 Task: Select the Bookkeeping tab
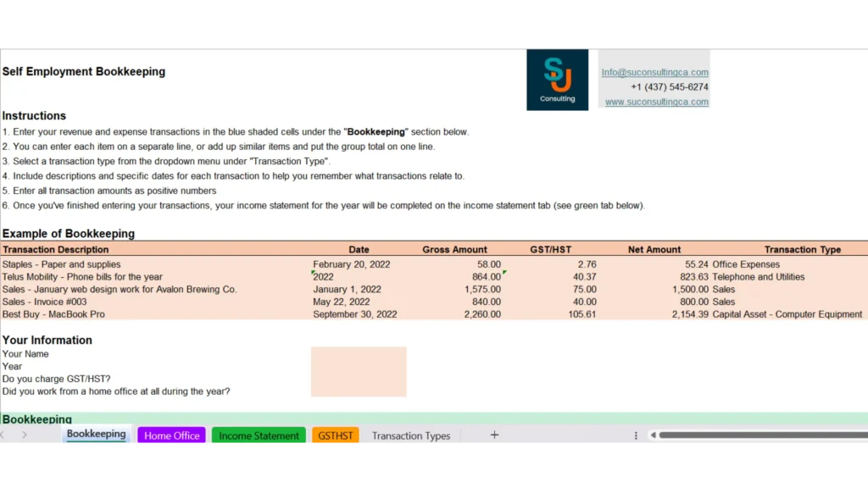click(x=96, y=434)
